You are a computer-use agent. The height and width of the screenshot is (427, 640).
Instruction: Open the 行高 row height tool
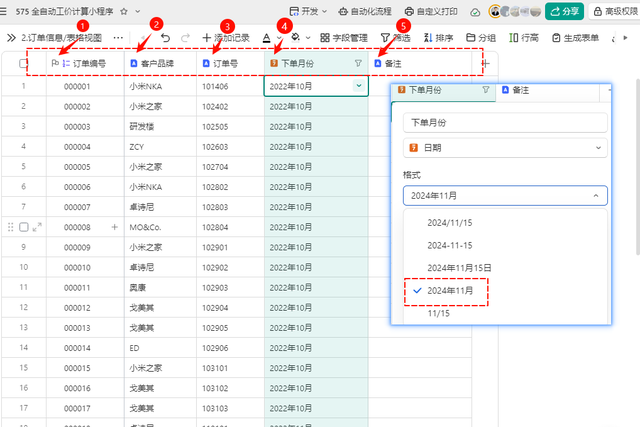[x=524, y=38]
